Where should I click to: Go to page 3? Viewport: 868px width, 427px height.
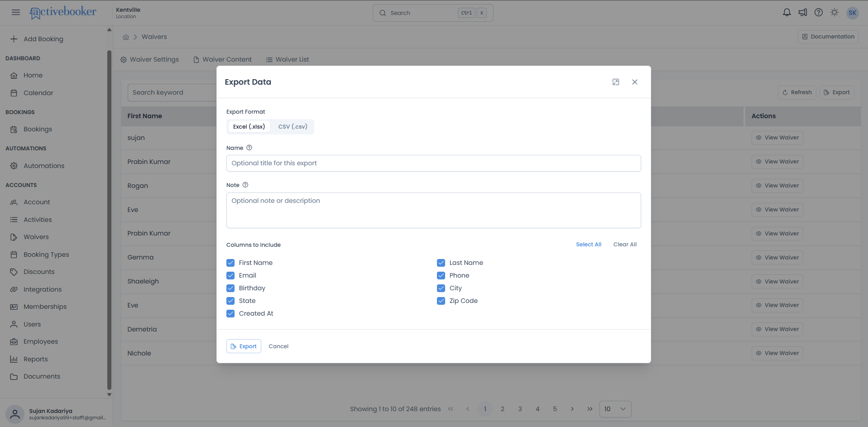click(520, 409)
